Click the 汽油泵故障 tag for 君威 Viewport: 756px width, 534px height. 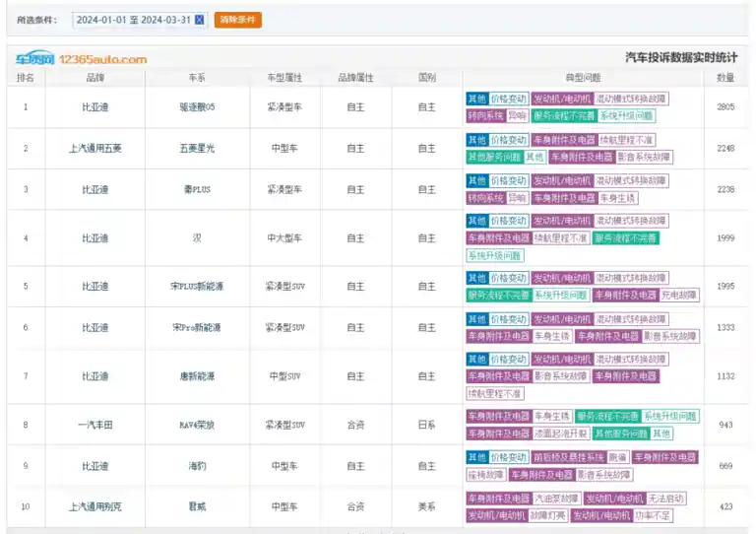555,499
